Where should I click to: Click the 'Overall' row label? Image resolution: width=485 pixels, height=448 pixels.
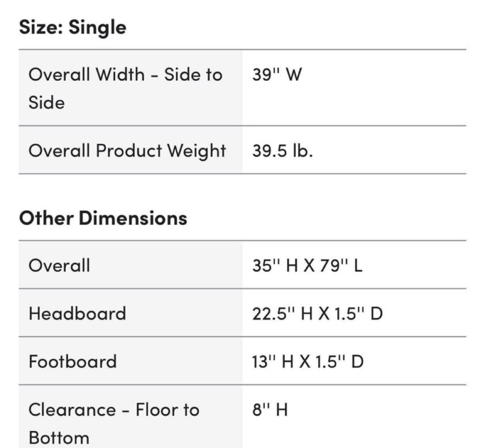coord(59,265)
